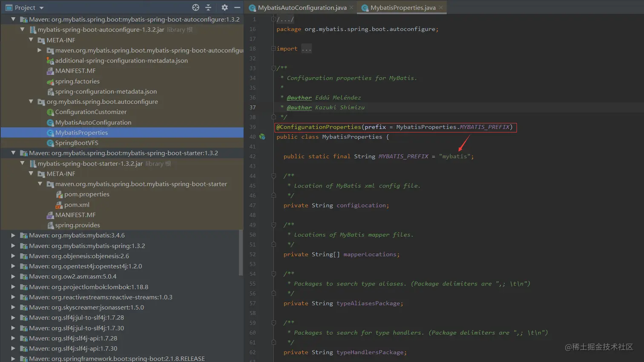Switch to MybatisAutoConfiguration.java tab
644x362 pixels.
(302, 8)
